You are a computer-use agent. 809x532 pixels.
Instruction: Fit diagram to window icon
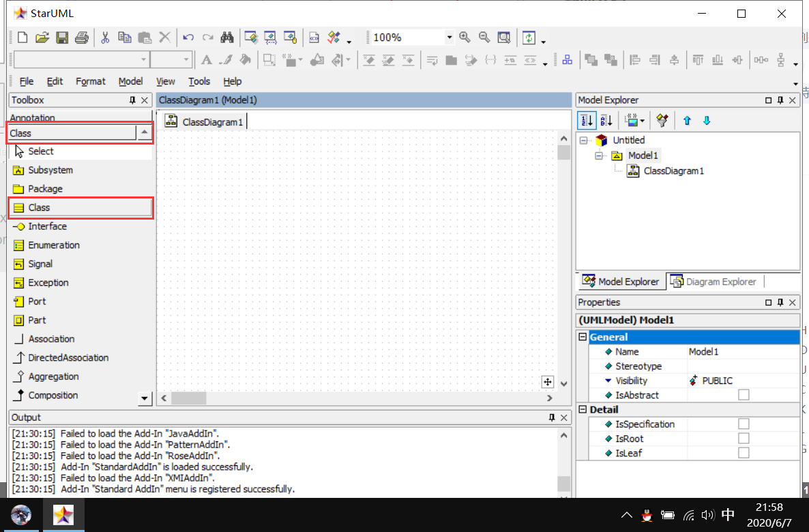pos(503,37)
